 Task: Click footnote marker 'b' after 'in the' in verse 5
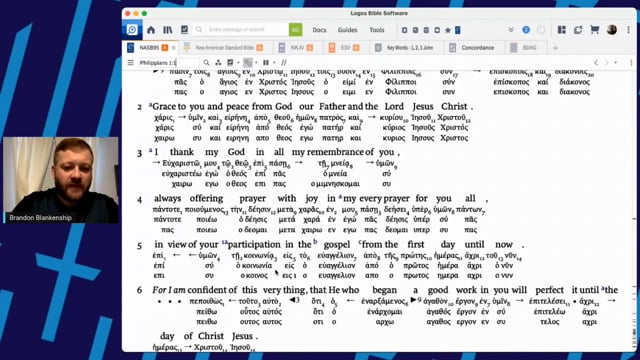click(315, 242)
